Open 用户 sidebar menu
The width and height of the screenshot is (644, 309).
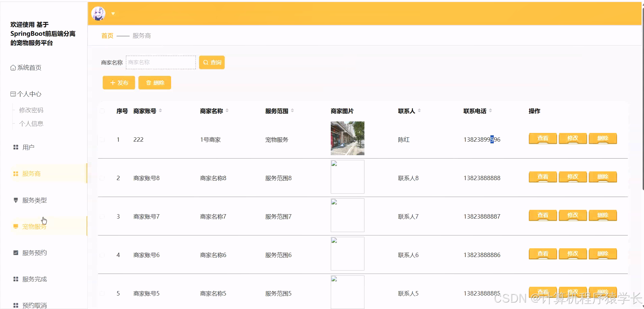pyautogui.click(x=28, y=147)
